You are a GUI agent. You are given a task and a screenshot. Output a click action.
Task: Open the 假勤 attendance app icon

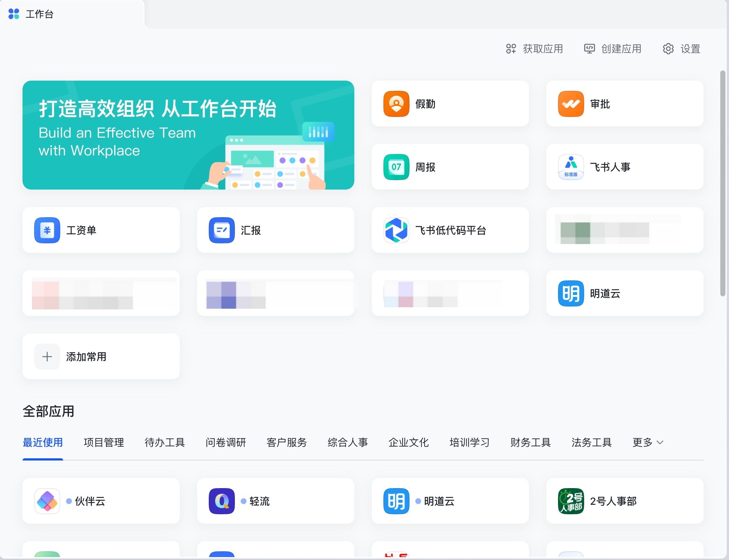tap(396, 104)
